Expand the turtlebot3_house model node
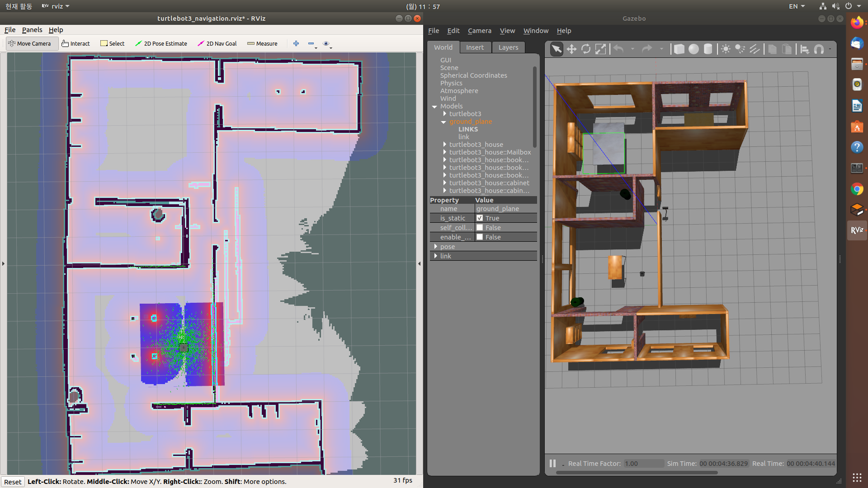The height and width of the screenshot is (488, 868). pyautogui.click(x=444, y=144)
